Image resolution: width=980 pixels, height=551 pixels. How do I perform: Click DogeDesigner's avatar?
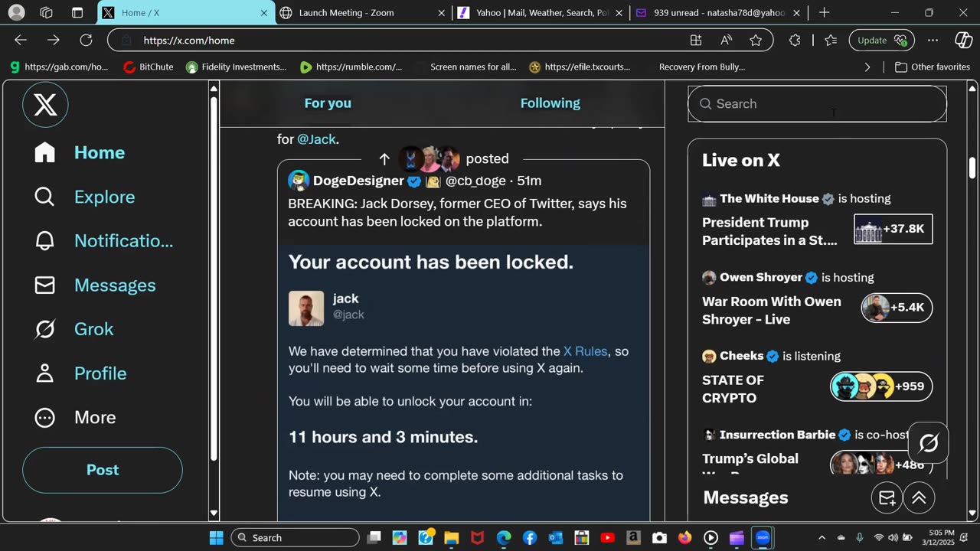pyautogui.click(x=299, y=181)
